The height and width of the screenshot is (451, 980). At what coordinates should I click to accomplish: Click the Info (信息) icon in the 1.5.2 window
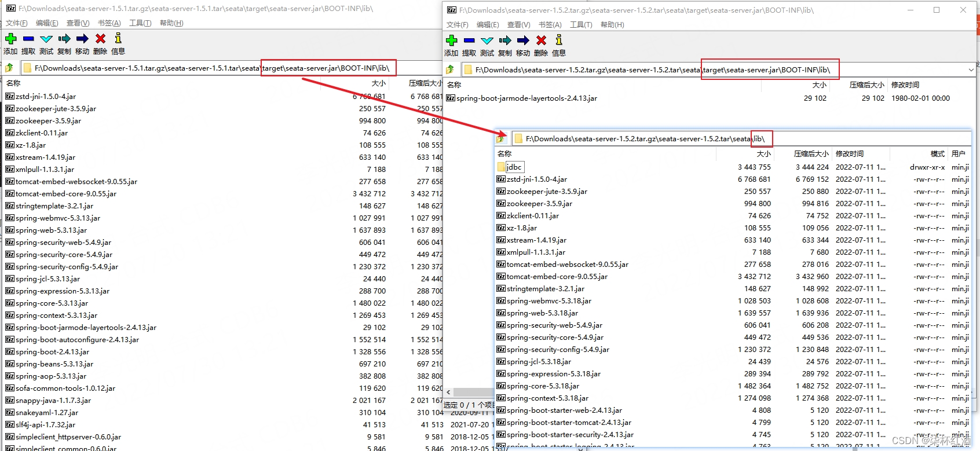point(559,41)
